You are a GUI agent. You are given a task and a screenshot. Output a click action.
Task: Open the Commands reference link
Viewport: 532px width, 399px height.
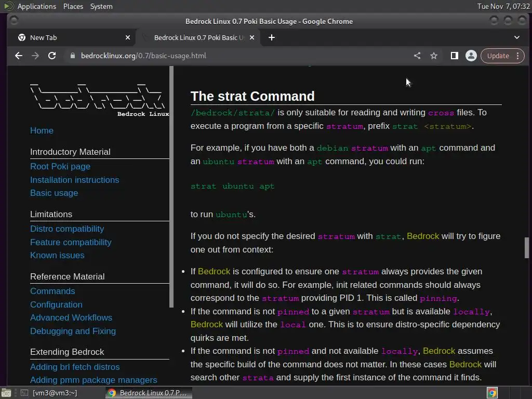[52, 291]
